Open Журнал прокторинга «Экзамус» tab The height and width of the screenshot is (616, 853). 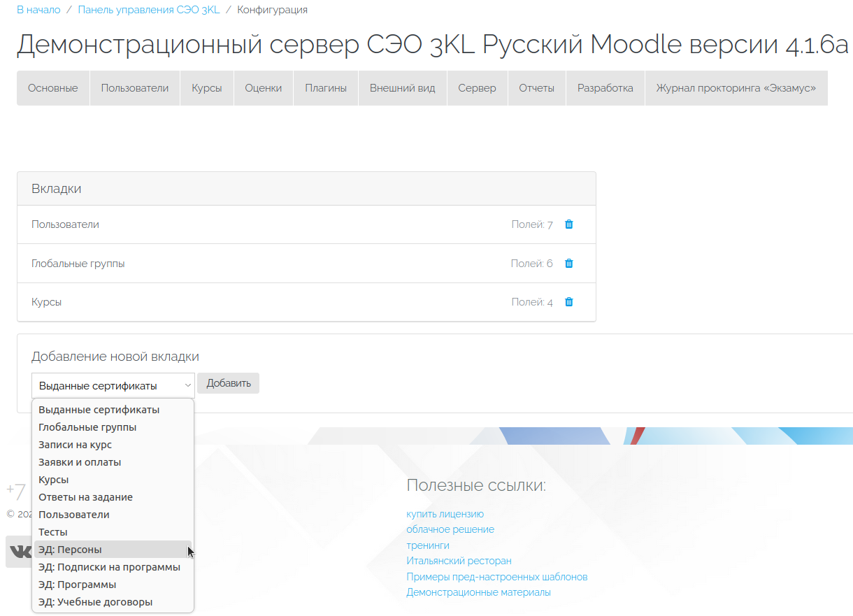(736, 88)
